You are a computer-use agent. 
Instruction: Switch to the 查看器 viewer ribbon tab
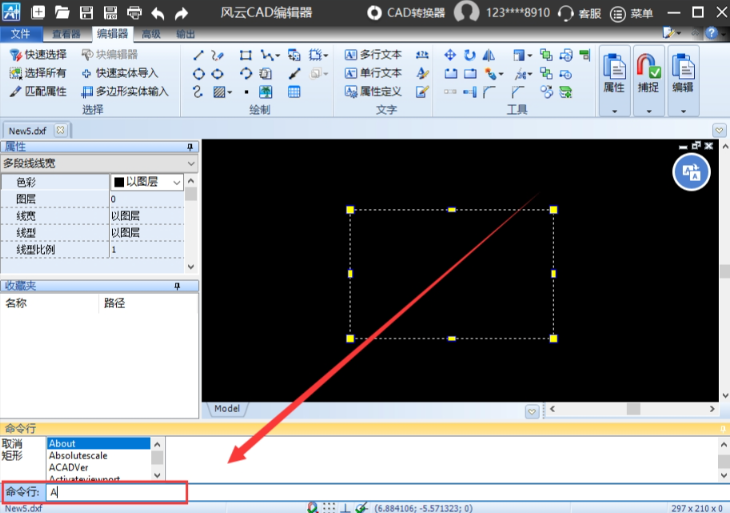click(x=66, y=34)
